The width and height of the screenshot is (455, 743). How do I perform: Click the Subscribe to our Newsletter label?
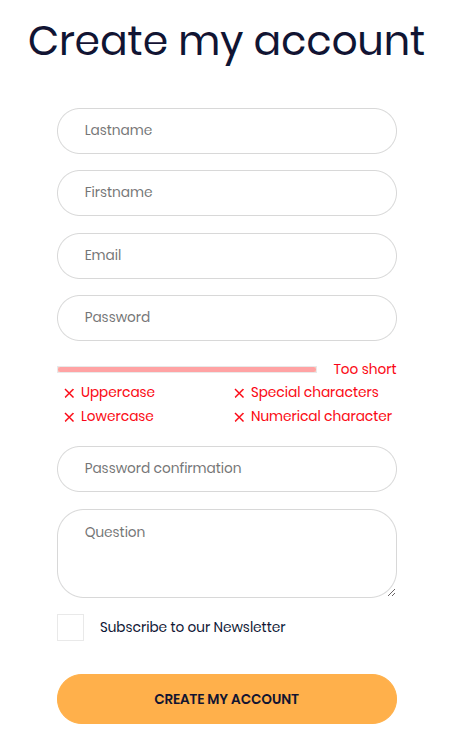192,627
